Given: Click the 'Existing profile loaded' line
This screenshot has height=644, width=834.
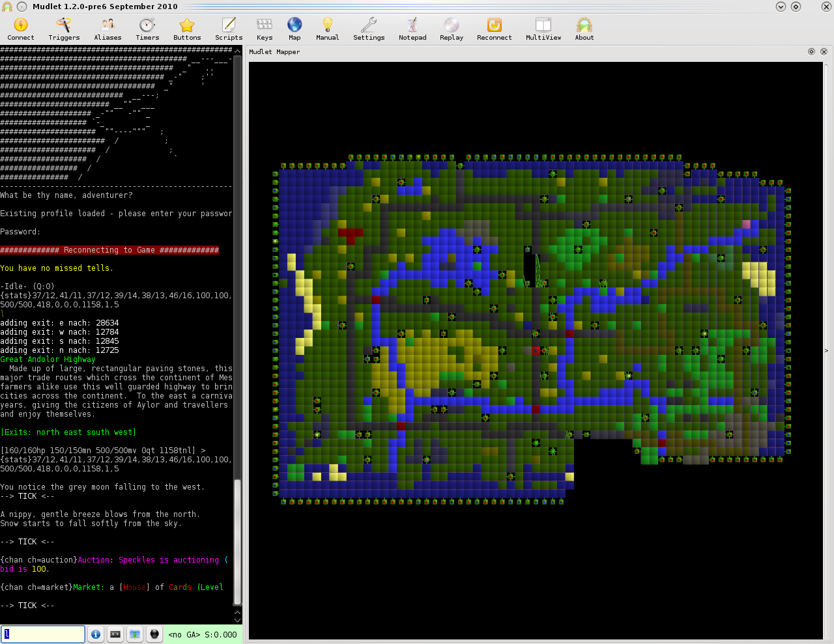Looking at the screenshot, I should coord(116,214).
